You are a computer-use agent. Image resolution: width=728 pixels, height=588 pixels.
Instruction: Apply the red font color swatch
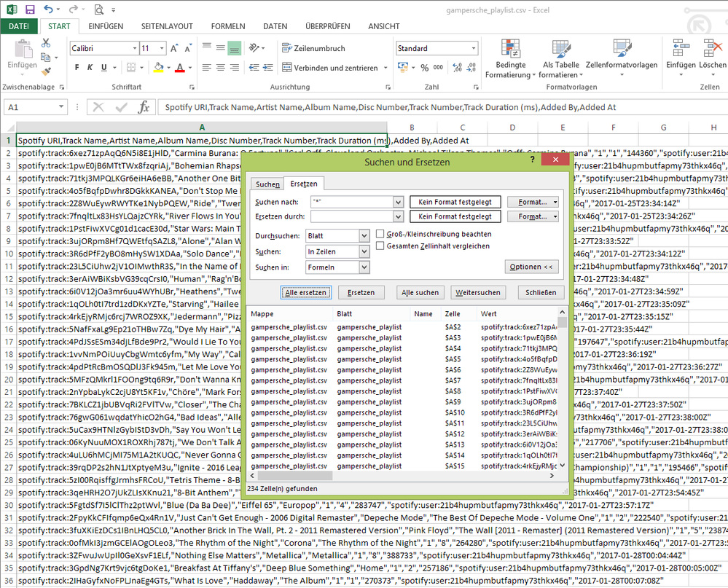(x=180, y=68)
